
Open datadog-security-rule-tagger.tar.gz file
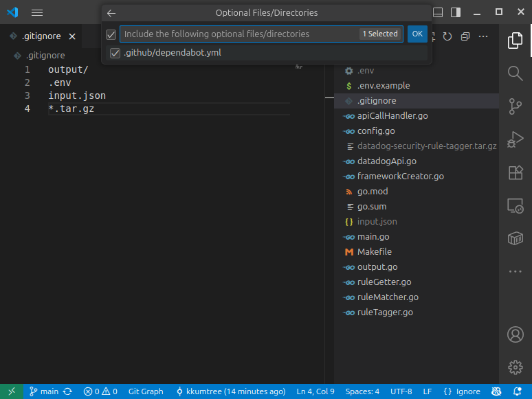(417, 146)
